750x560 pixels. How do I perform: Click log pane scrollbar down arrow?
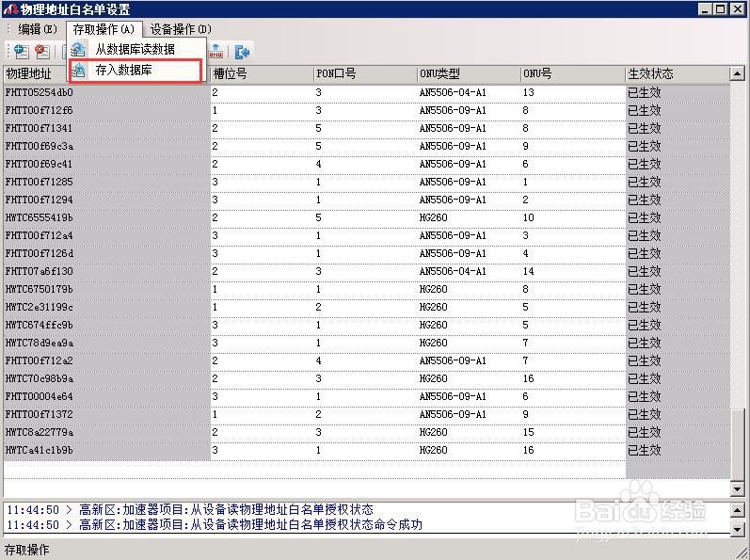738,529
